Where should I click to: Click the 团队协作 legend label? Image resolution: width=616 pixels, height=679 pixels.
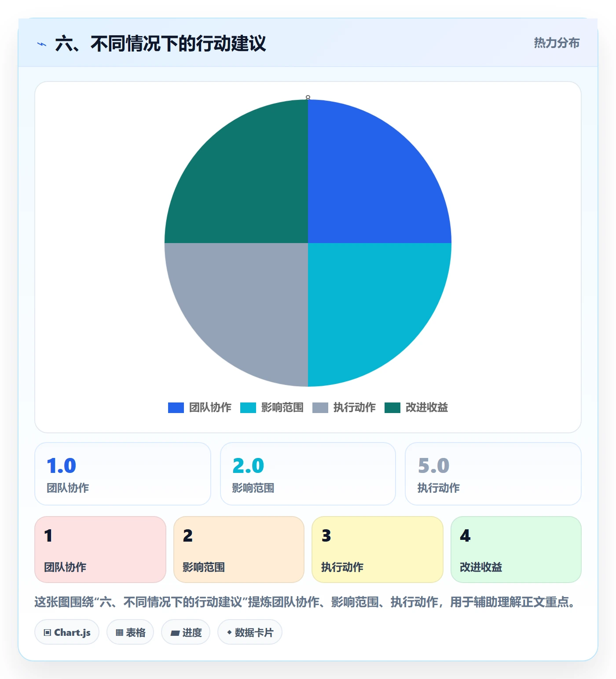[210, 408]
